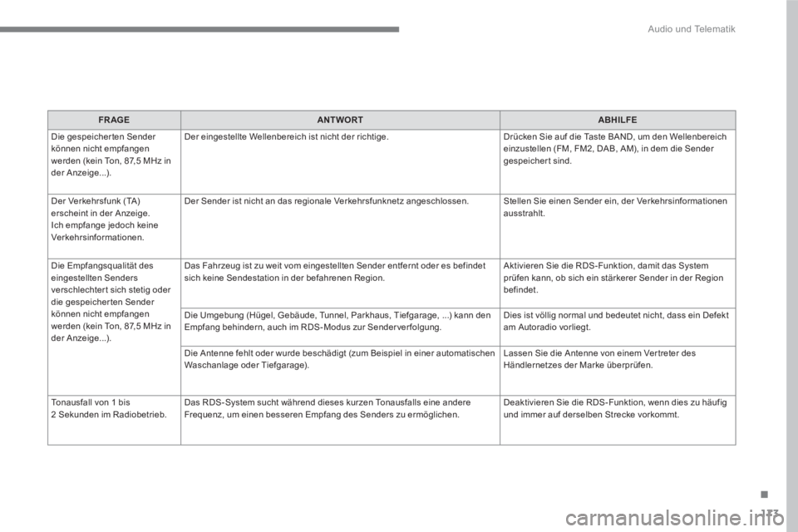The height and width of the screenshot is (532, 798).
Task: Click the remedy 'Dies ist völlig normal'
Action: pyautogui.click(x=618, y=327)
